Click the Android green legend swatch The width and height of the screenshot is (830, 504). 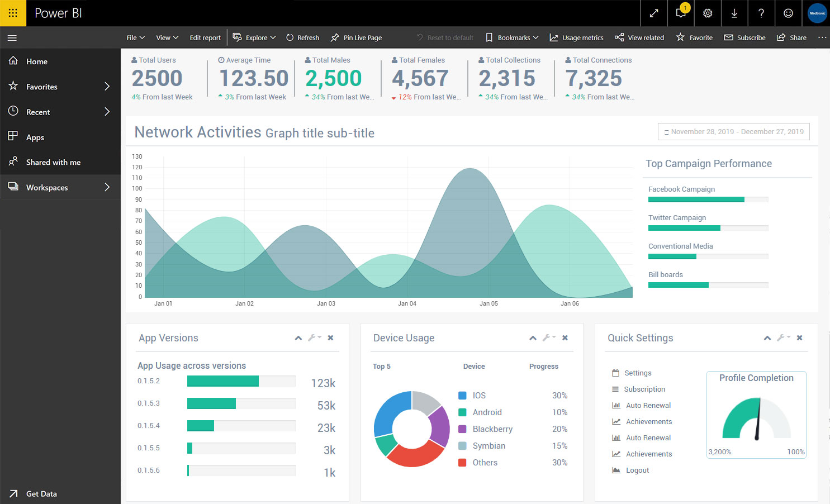coord(462,412)
